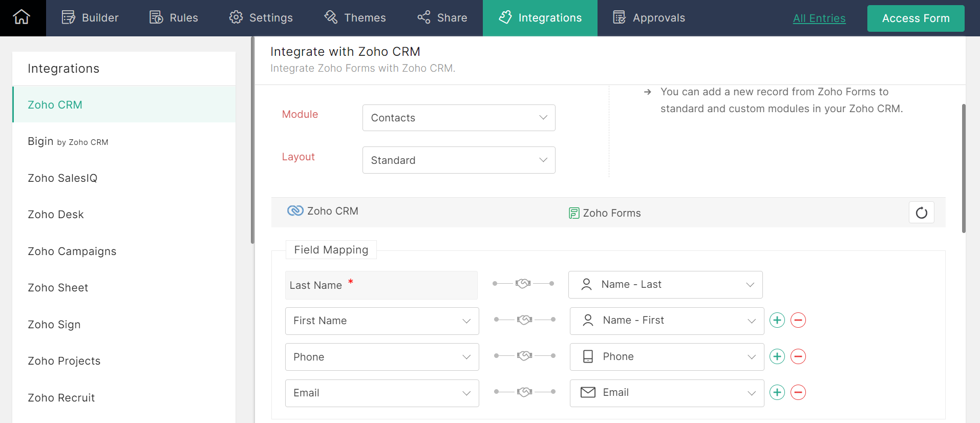The width and height of the screenshot is (980, 423).
Task: Expand the Module dropdown set to Contacts
Action: click(x=459, y=118)
